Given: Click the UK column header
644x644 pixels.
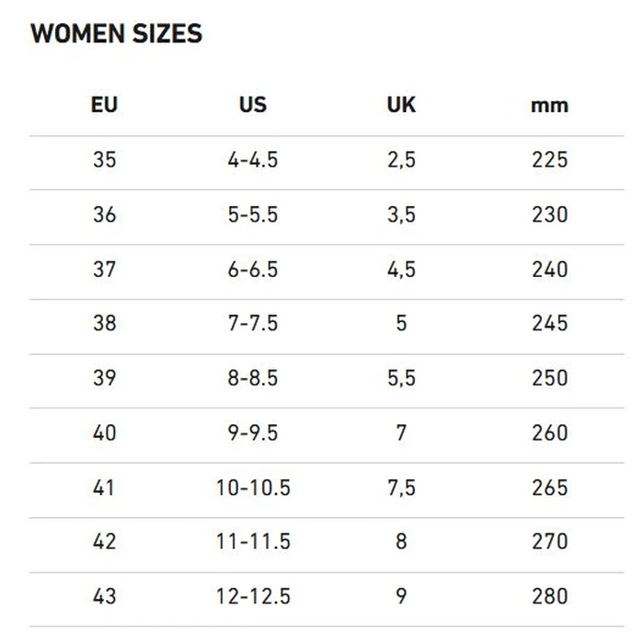Looking at the screenshot, I should (x=401, y=104).
